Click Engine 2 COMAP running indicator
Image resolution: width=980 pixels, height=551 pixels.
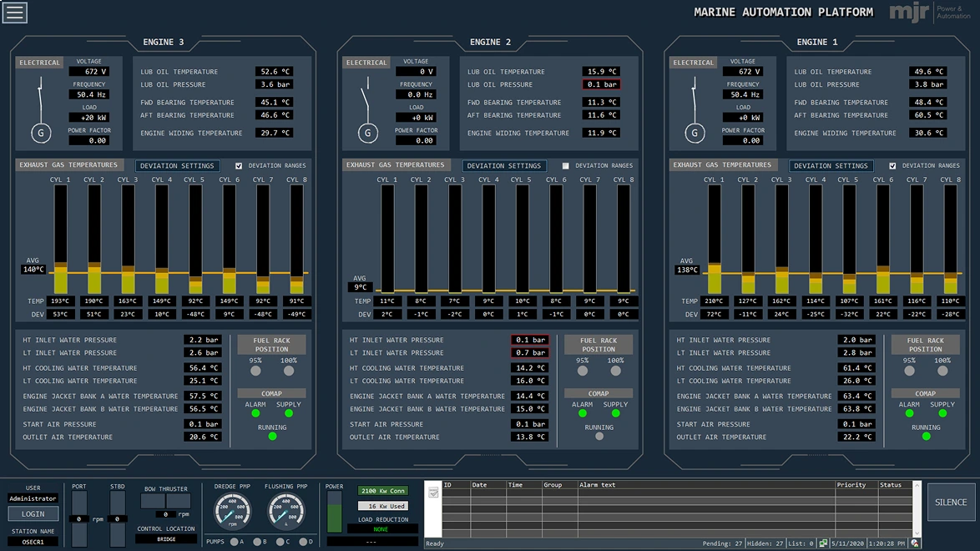[x=599, y=437]
